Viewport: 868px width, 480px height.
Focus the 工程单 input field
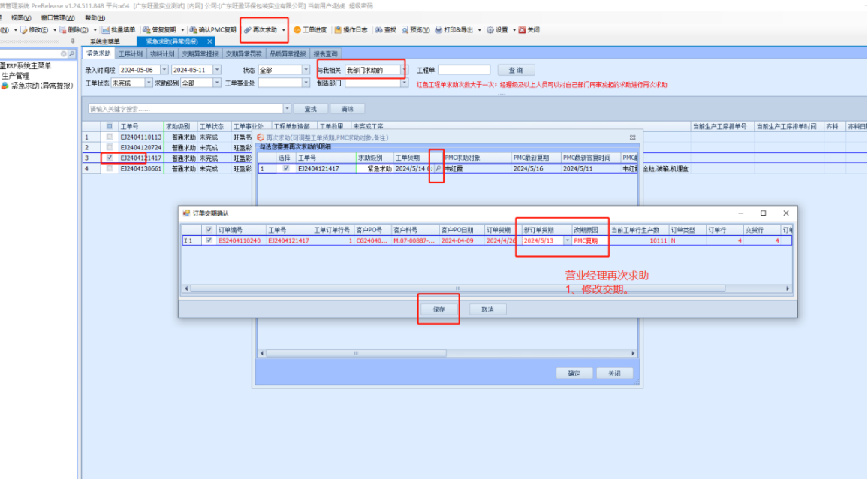(x=464, y=70)
